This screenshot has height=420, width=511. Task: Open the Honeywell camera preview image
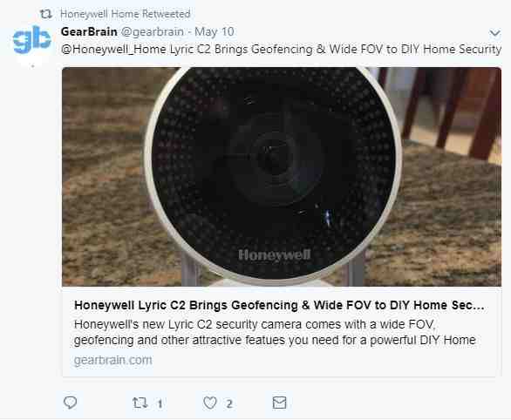(282, 177)
